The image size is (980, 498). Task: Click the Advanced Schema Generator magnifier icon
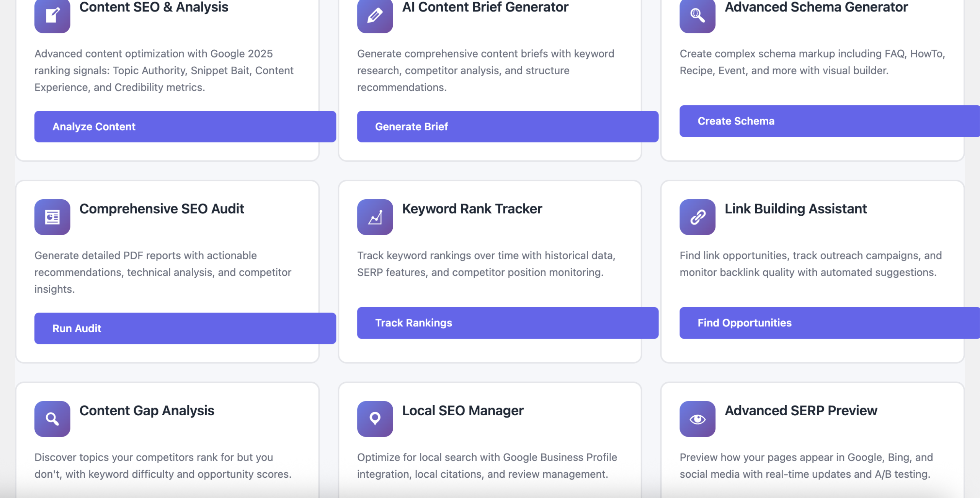[x=697, y=15]
